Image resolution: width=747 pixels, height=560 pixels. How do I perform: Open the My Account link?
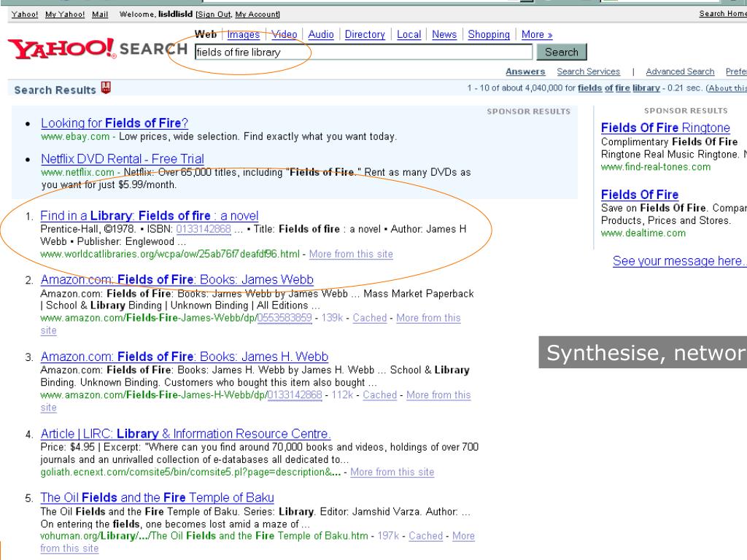click(x=256, y=15)
